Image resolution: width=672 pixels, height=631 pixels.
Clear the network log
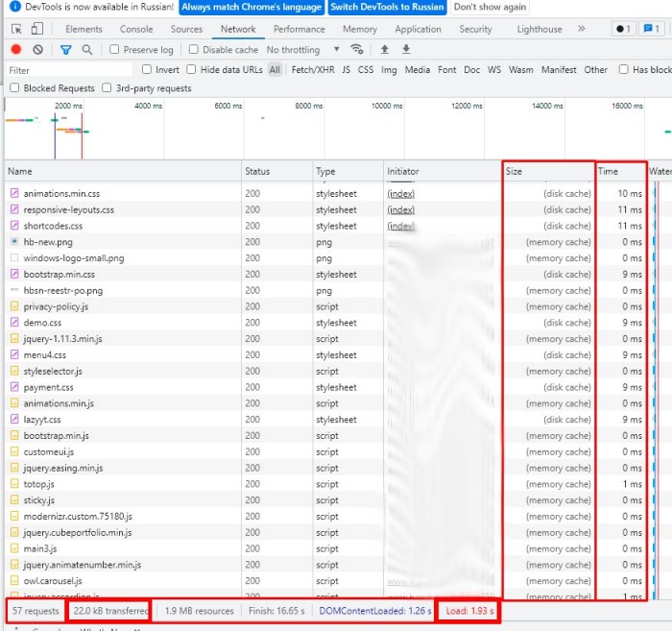coord(37,50)
